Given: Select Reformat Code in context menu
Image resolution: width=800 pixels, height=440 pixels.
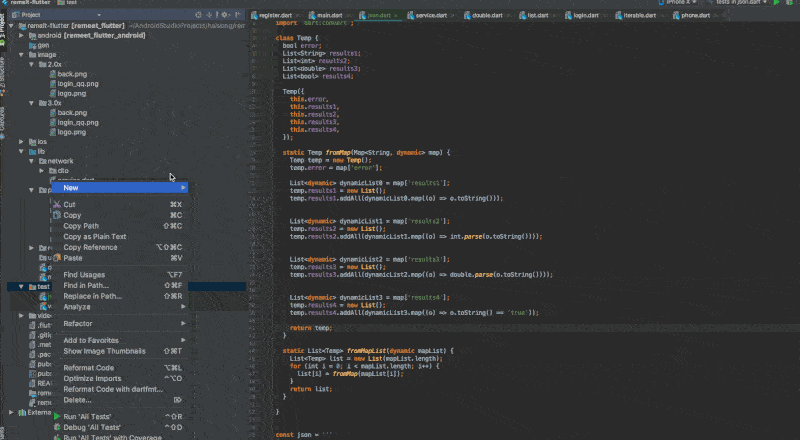Looking at the screenshot, I should [x=89, y=367].
